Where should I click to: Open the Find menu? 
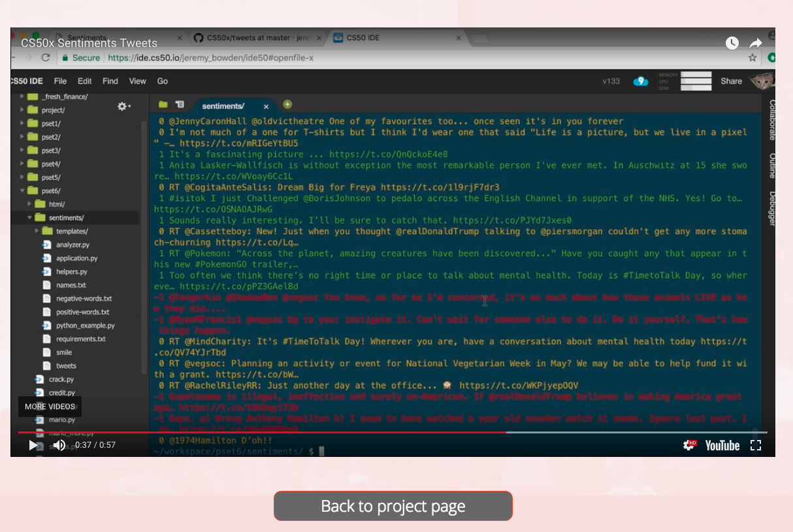tap(110, 81)
